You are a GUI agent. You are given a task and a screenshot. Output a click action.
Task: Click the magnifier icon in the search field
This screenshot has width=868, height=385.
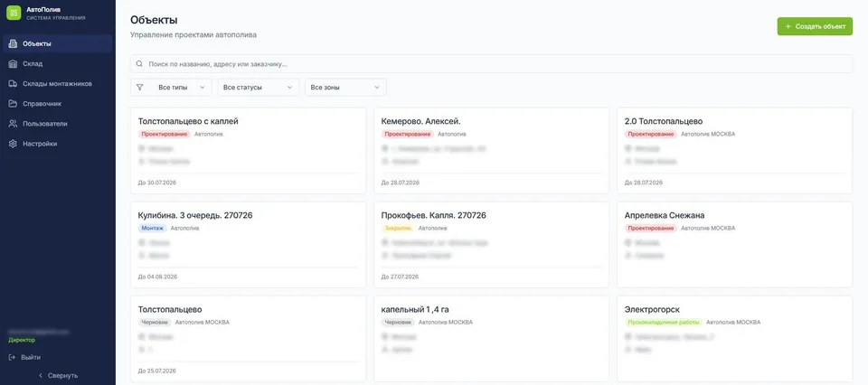pos(139,63)
